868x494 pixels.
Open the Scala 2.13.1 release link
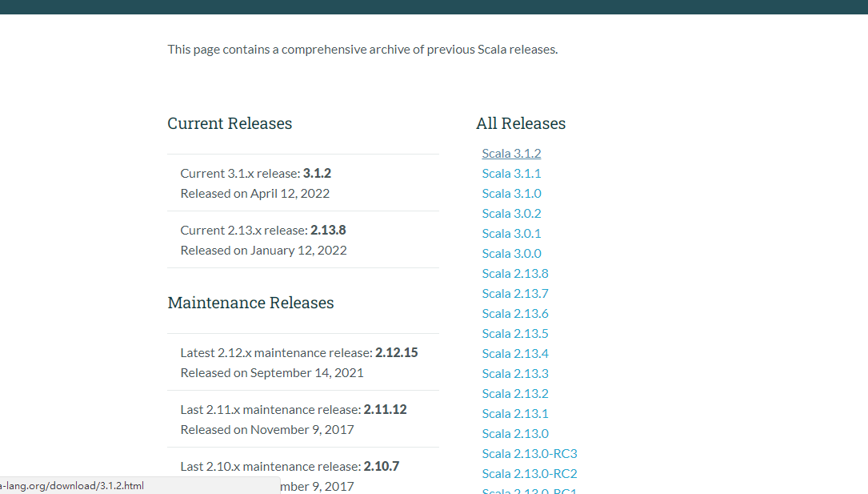point(515,413)
